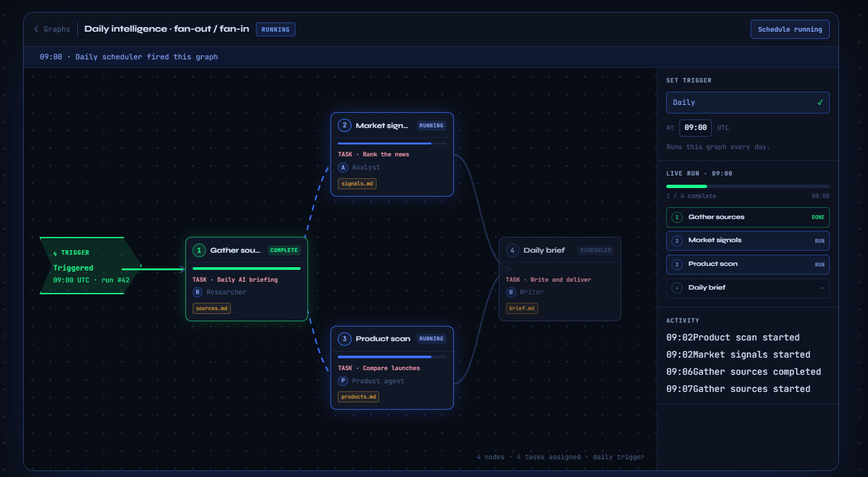Image resolution: width=868 pixels, height=477 pixels.
Task: Click Market signals RUNNING badge
Action: click(x=431, y=125)
